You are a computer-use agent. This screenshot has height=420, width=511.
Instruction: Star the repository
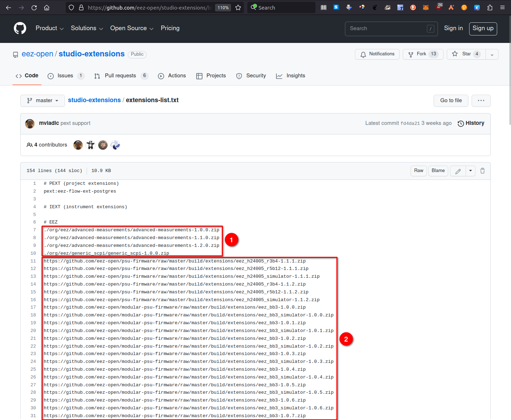(x=466, y=54)
